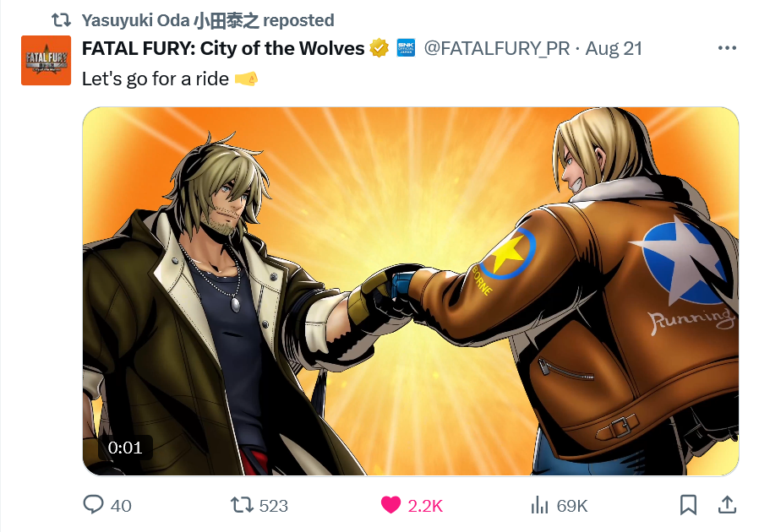Click the FATAL FURY profile avatar
This screenshot has height=532, width=759.
click(46, 61)
